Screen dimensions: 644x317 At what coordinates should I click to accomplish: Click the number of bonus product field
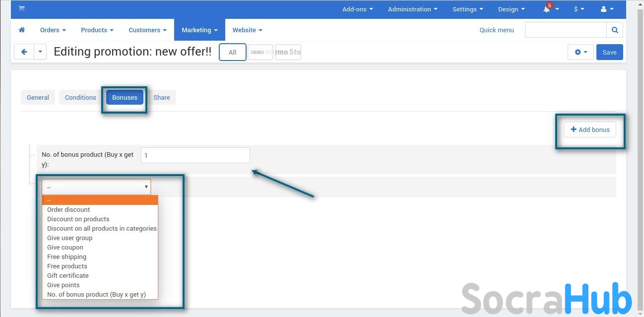point(195,155)
